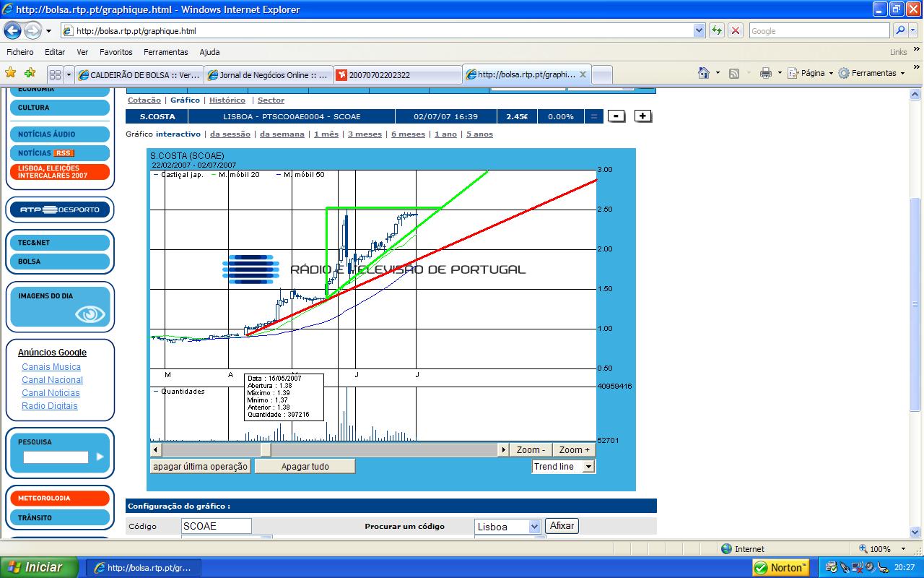This screenshot has width=924, height=578.
Task: Switch to the 20070702202322 tab
Action: (x=397, y=74)
